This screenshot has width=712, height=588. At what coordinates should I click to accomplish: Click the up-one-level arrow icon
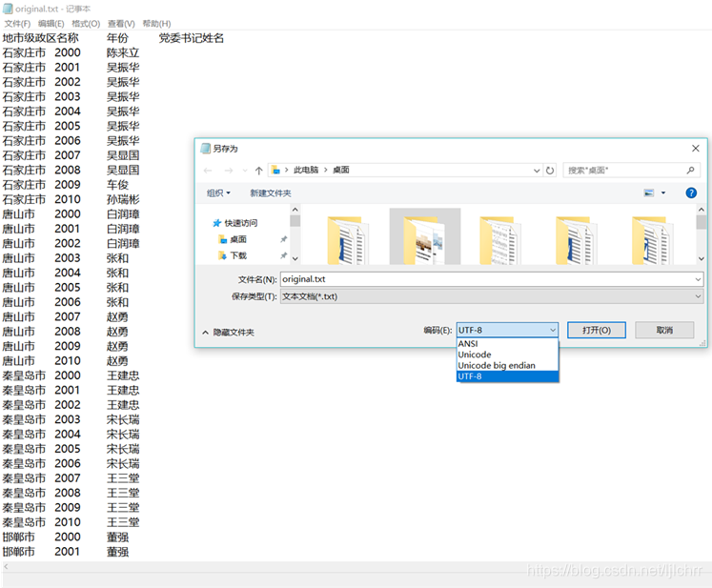(259, 171)
